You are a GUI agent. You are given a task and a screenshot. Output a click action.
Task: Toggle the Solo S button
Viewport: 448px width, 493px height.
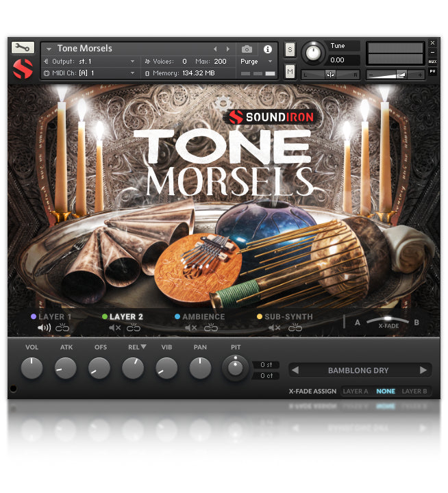pyautogui.click(x=290, y=50)
